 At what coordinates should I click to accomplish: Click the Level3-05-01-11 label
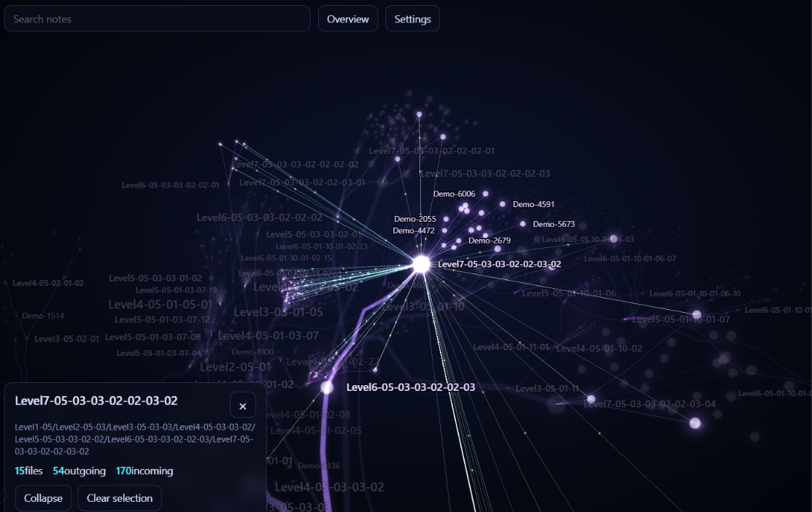547,388
